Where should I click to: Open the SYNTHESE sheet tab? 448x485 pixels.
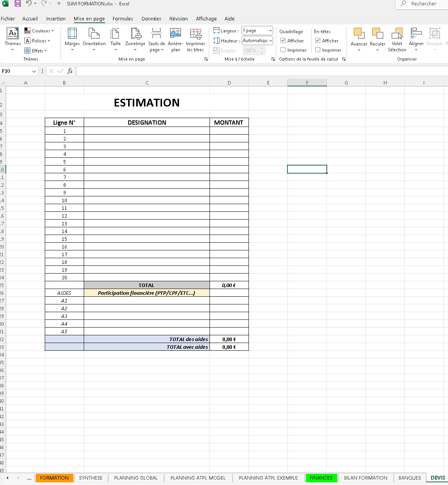tap(91, 478)
